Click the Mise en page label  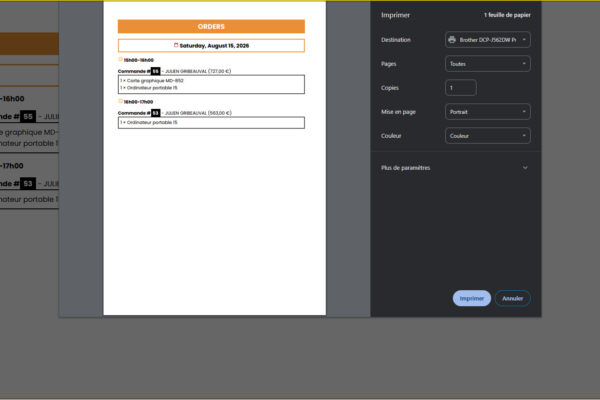(398, 112)
